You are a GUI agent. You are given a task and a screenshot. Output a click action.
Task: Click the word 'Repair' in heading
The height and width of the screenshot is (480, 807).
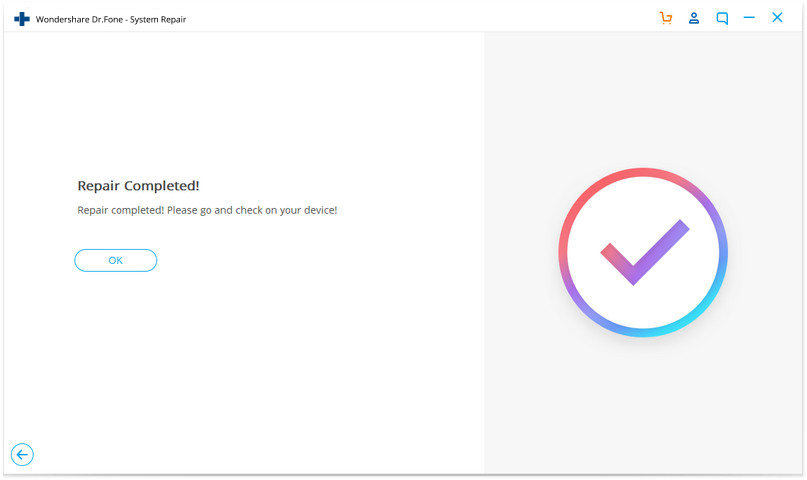[x=98, y=186]
